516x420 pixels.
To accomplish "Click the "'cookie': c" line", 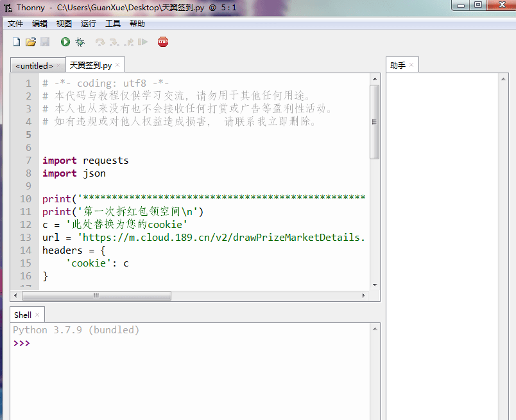I will pos(98,263).
